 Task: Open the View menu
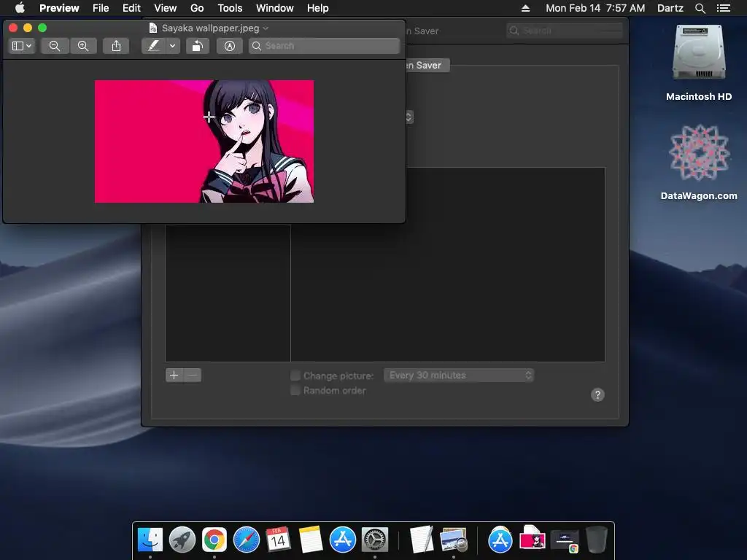tap(166, 8)
